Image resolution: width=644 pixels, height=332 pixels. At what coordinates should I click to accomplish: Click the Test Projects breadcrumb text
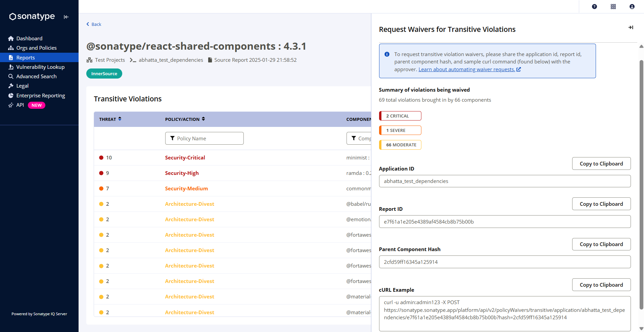[x=110, y=60]
